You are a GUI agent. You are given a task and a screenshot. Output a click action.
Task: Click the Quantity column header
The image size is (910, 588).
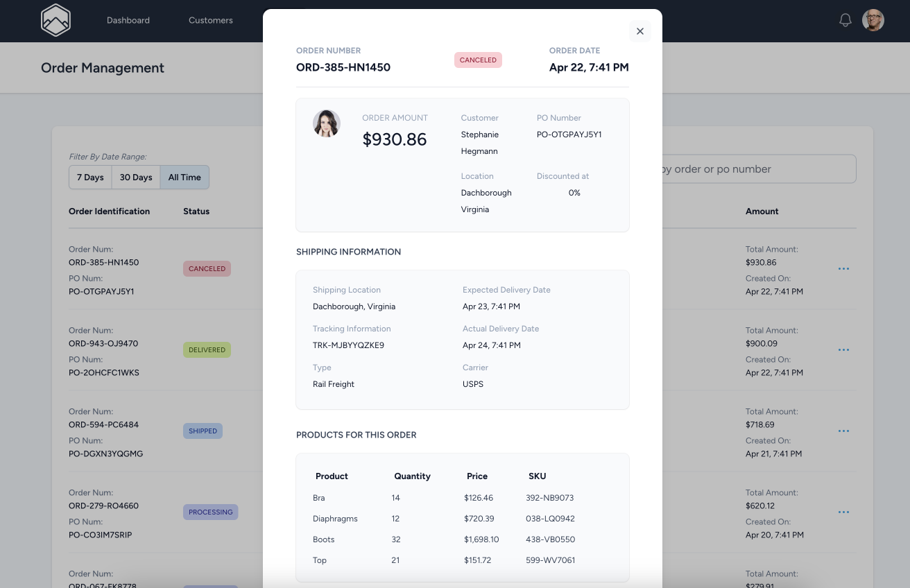[413, 476]
